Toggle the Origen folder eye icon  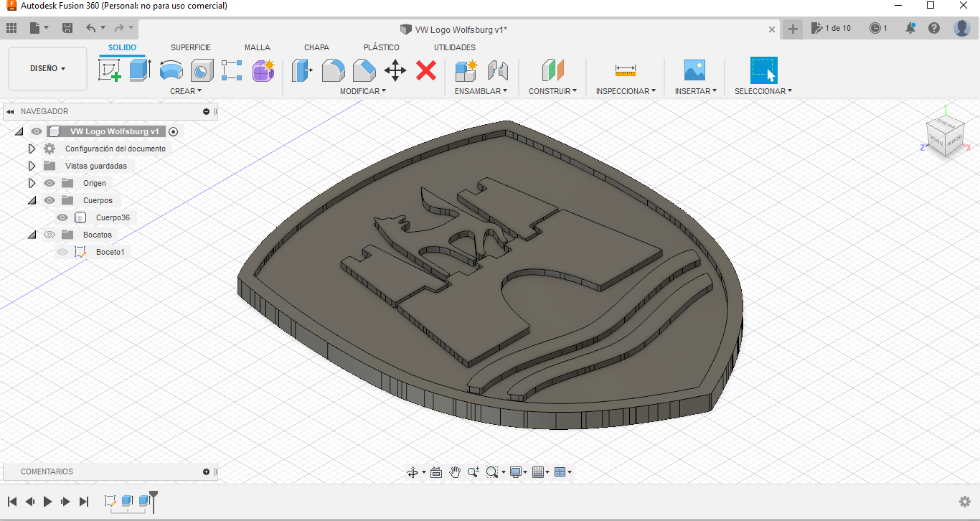[x=50, y=183]
